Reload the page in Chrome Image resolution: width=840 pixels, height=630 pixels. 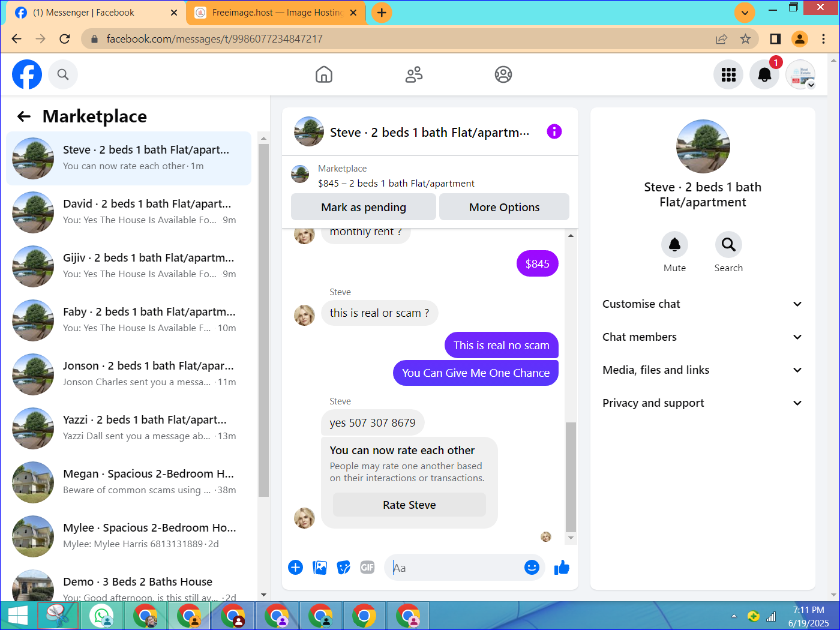coord(65,39)
